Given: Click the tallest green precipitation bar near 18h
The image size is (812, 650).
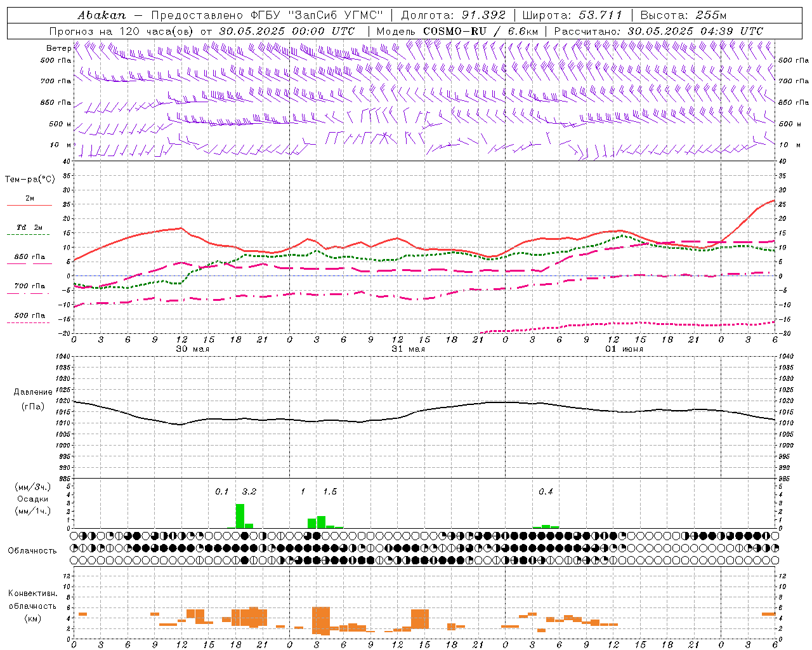Looking at the screenshot, I should 240,516.
